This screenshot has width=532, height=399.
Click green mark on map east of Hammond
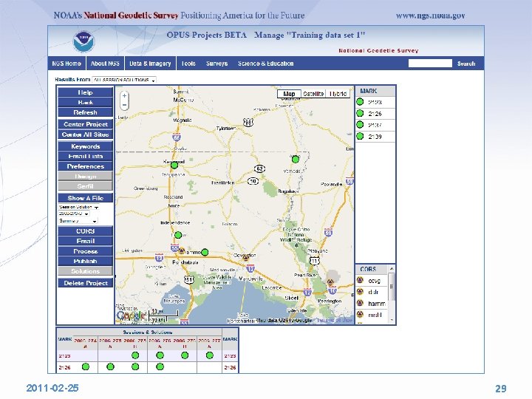coord(205,252)
